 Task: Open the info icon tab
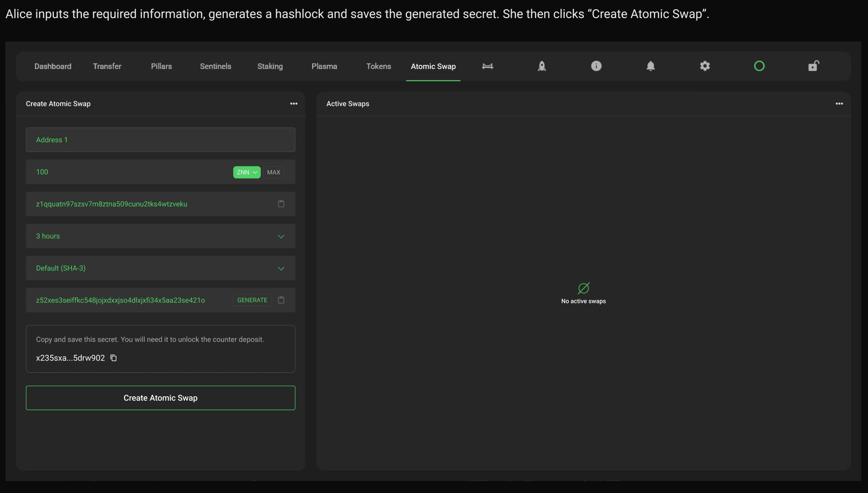point(596,66)
